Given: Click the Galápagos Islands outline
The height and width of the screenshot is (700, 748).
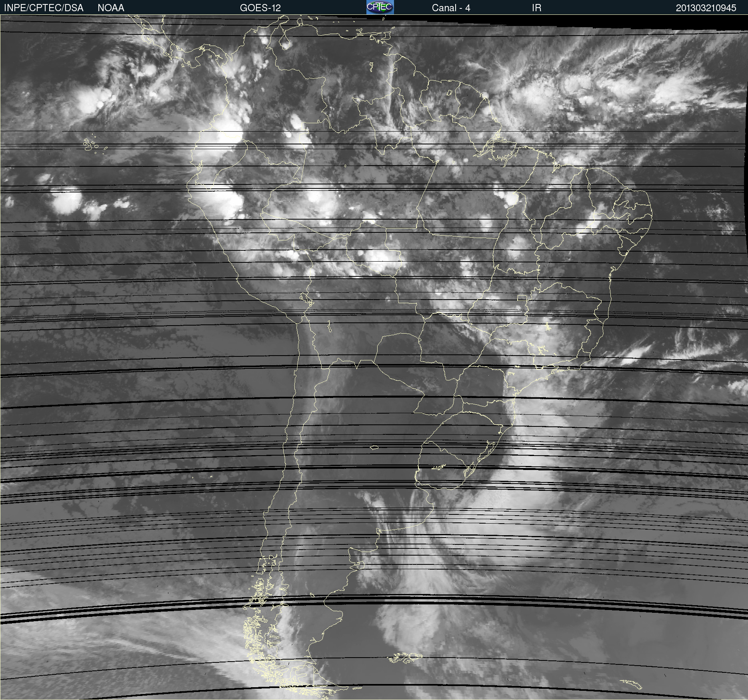Looking at the screenshot, I should [x=90, y=145].
